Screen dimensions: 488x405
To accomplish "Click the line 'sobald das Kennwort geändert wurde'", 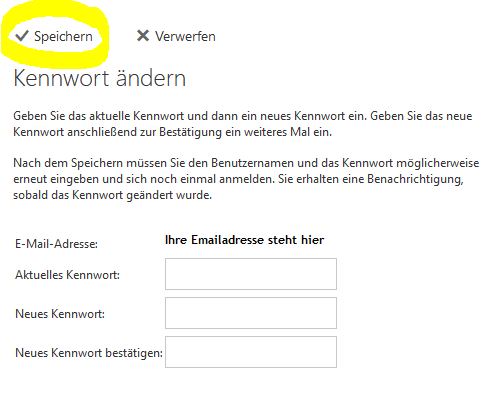I will 112,195.
